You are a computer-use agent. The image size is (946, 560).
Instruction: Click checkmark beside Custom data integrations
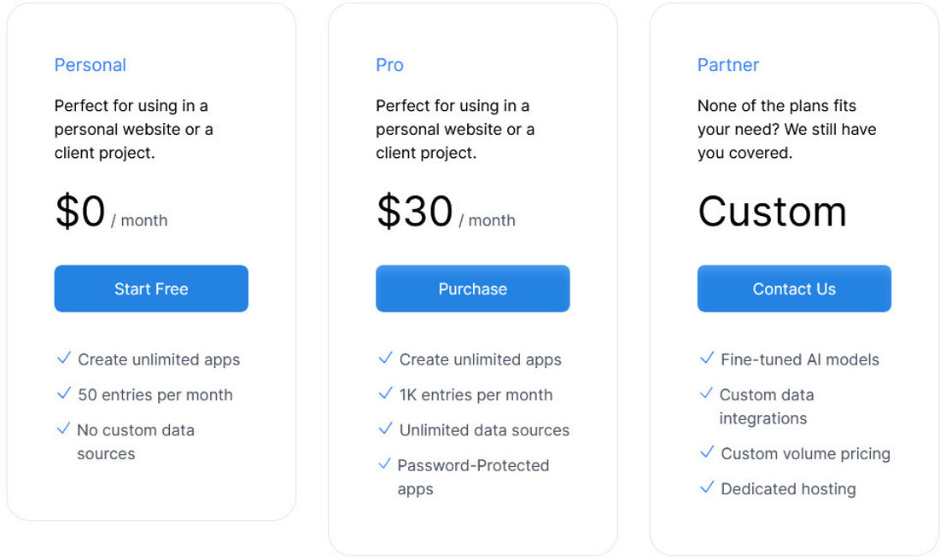point(706,394)
